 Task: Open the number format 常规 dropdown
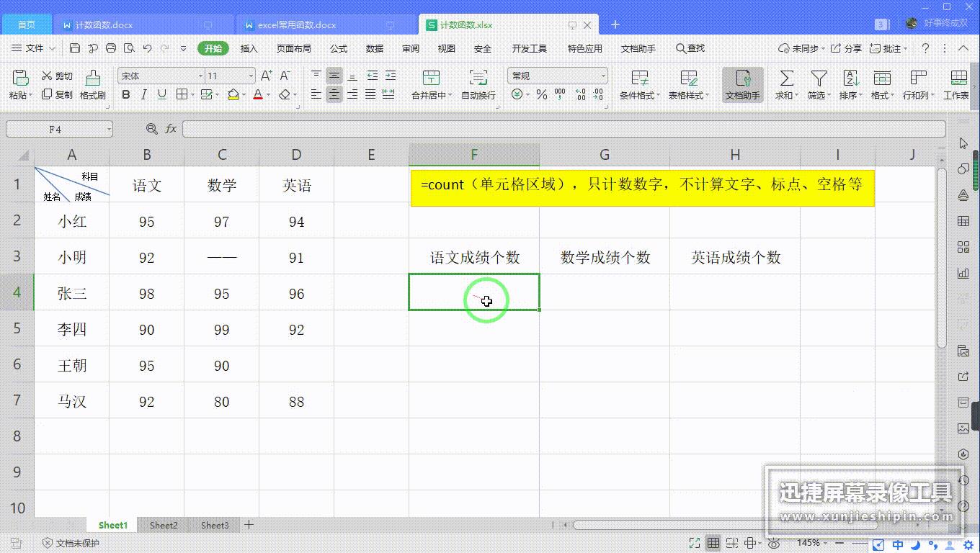603,76
